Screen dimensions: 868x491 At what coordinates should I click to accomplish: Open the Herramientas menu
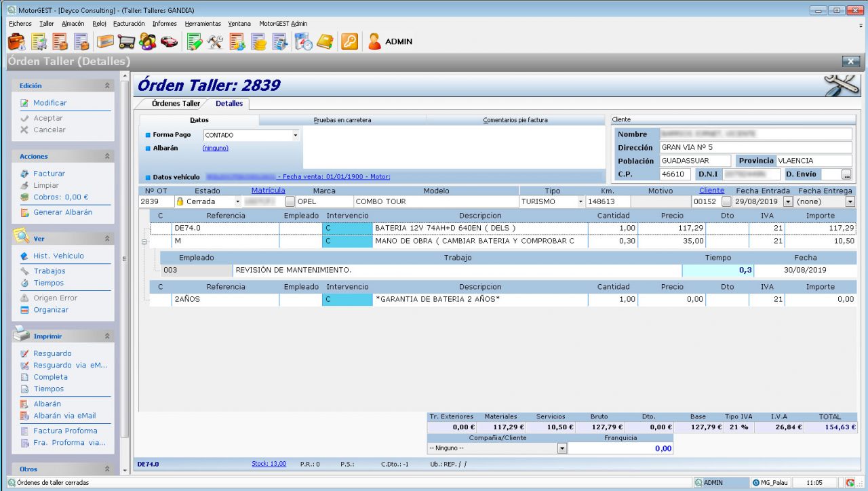point(203,24)
